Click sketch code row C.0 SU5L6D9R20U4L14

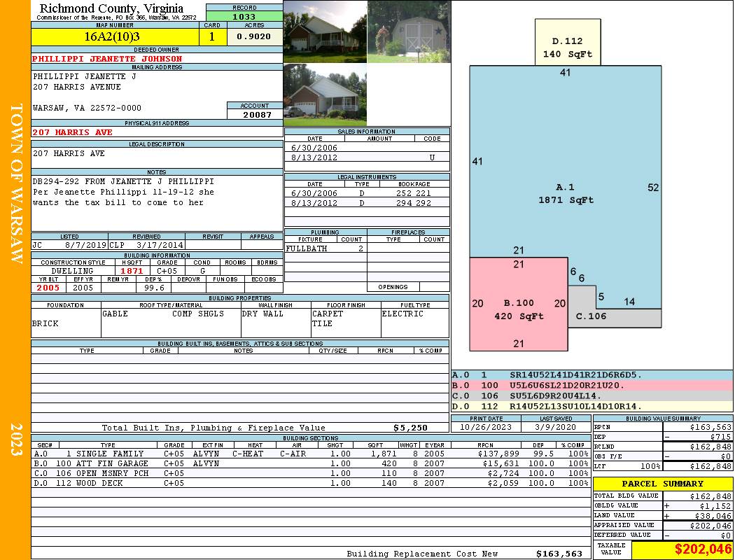pyautogui.click(x=591, y=395)
